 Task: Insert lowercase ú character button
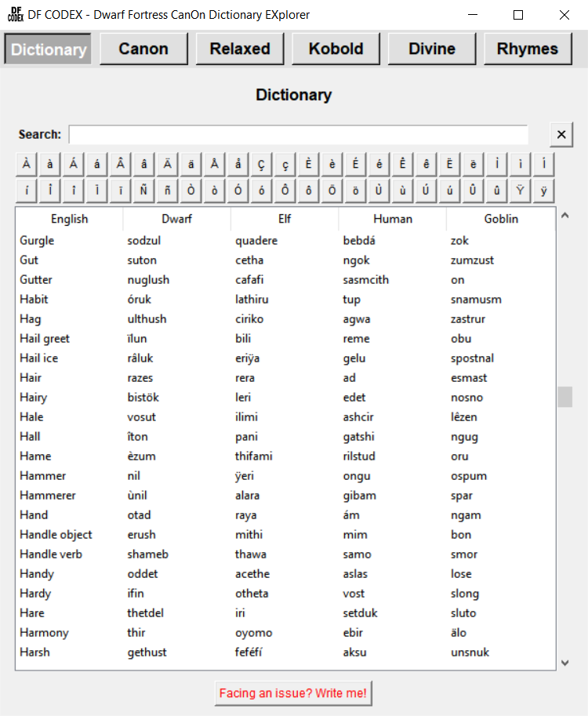click(449, 191)
